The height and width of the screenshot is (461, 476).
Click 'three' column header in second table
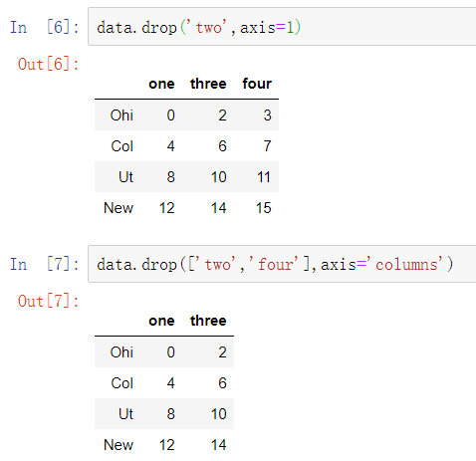[208, 321]
